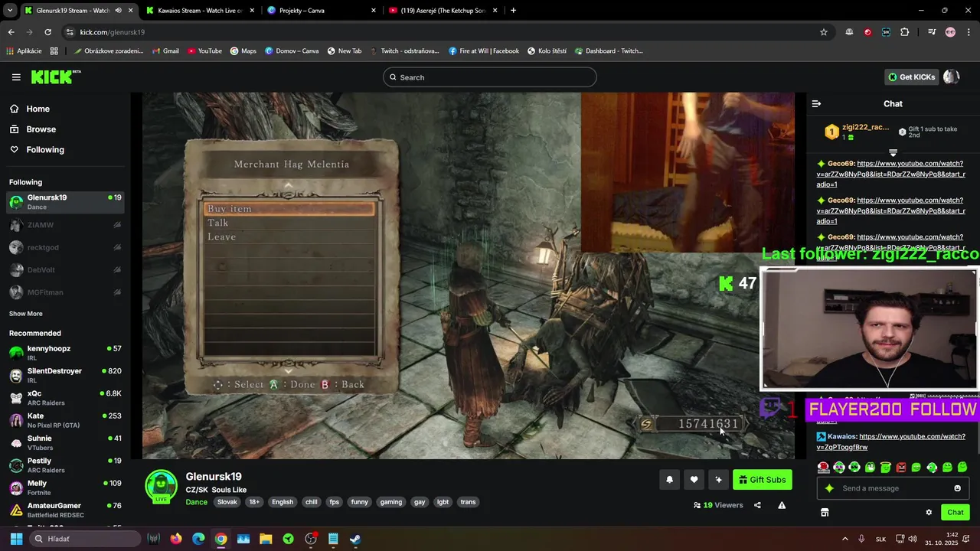
Task: Click the Slovak tag
Action: [x=227, y=502]
